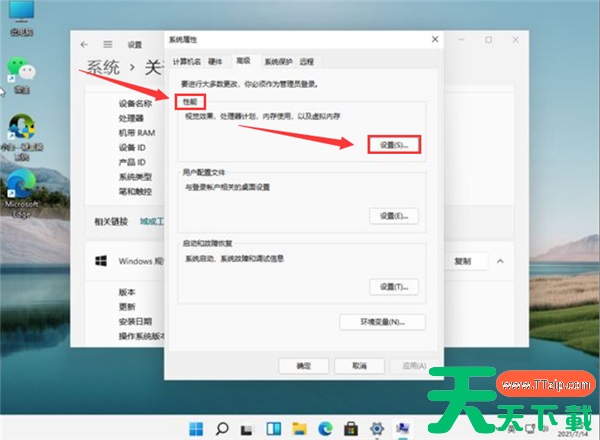Click 复制 button in Settings window

(x=463, y=261)
